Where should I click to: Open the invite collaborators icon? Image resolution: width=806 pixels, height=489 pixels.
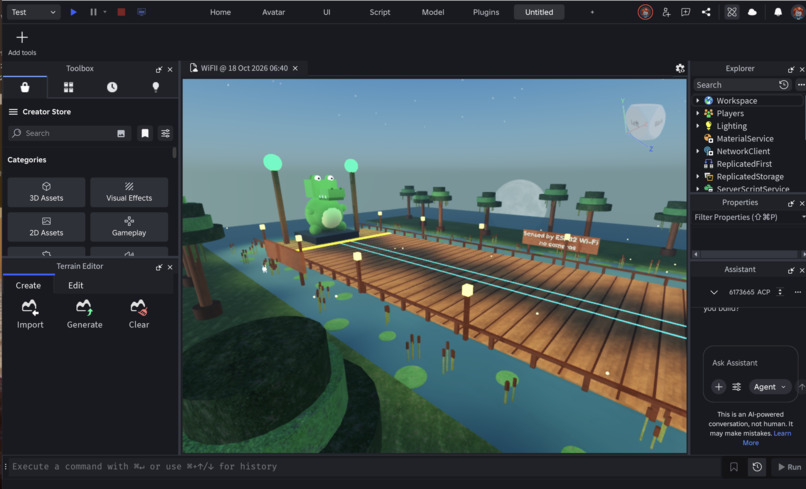click(x=666, y=12)
